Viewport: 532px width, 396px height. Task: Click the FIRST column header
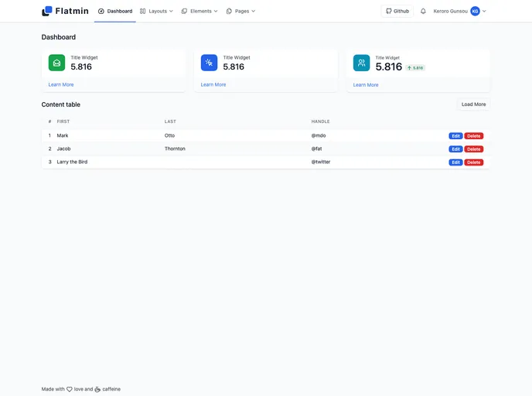click(63, 121)
